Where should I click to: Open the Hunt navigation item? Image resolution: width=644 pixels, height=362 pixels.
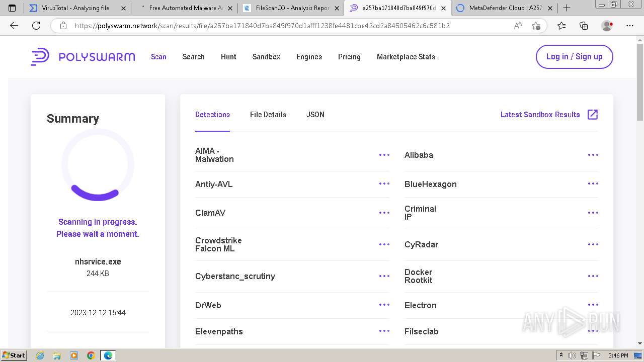pyautogui.click(x=228, y=57)
